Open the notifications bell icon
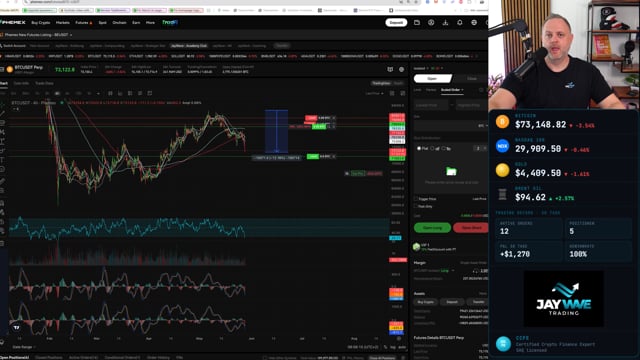This screenshot has height=360, width=640. pos(460,22)
